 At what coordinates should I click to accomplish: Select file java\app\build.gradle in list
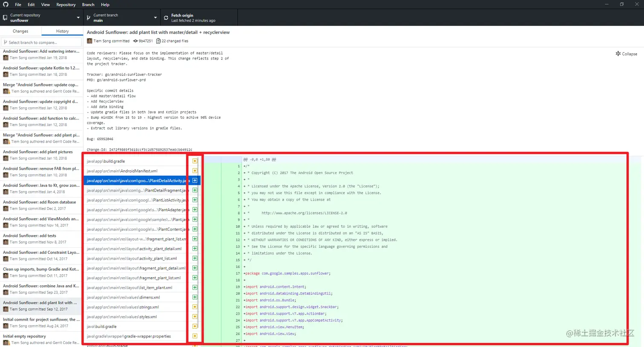pyautogui.click(x=142, y=161)
